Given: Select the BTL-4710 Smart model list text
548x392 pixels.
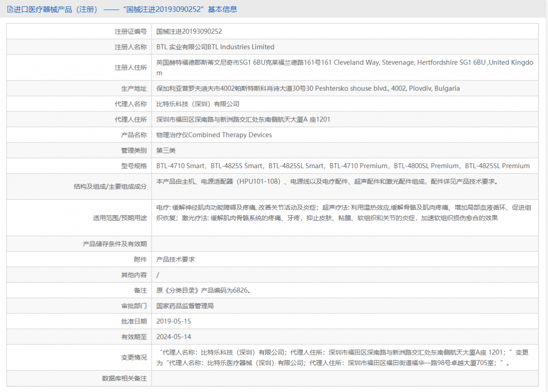Looking at the screenshot, I should coord(343,166).
